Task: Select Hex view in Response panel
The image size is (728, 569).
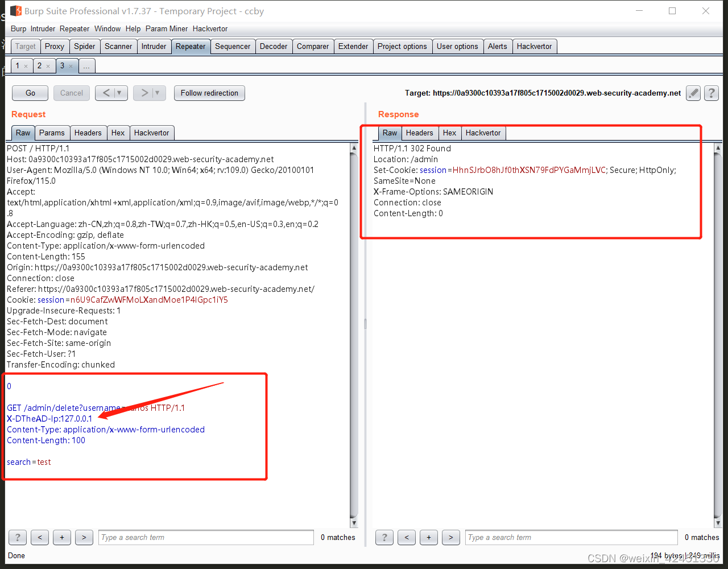Action: click(449, 133)
